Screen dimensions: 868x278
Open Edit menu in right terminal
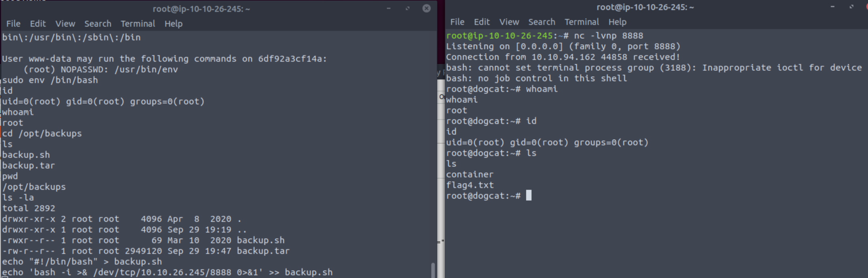coord(482,22)
